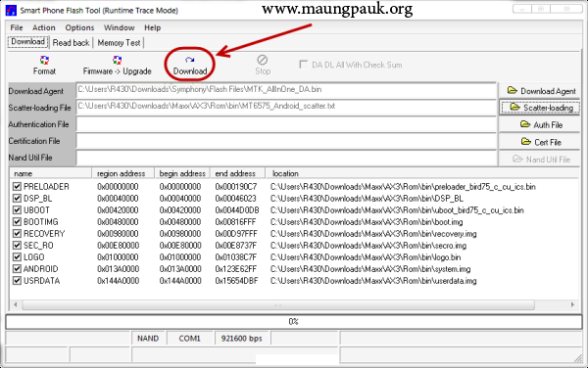Sort by the location column header
Viewport: 588px width, 368px height.
pyautogui.click(x=421, y=173)
